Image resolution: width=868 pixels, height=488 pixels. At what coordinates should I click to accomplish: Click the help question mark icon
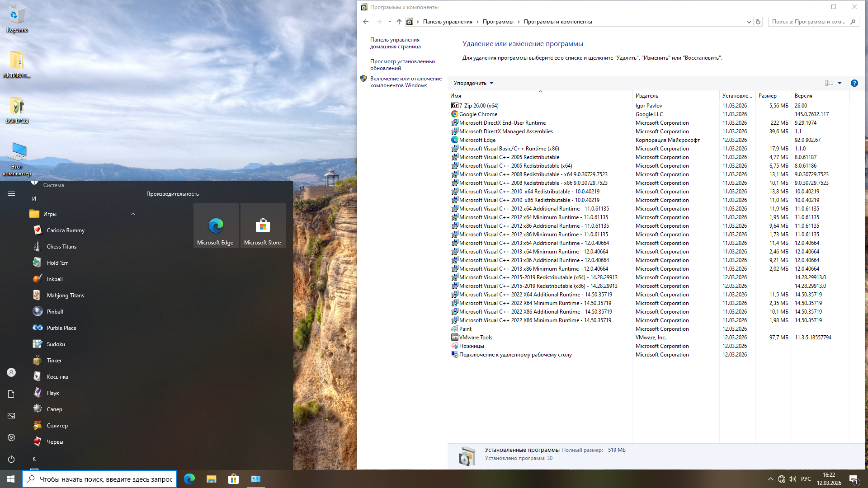pos(854,83)
